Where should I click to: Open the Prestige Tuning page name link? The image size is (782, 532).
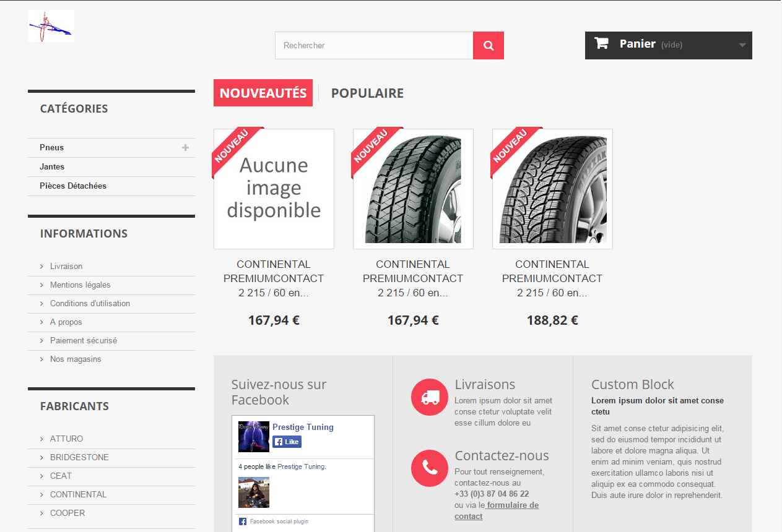click(x=303, y=427)
